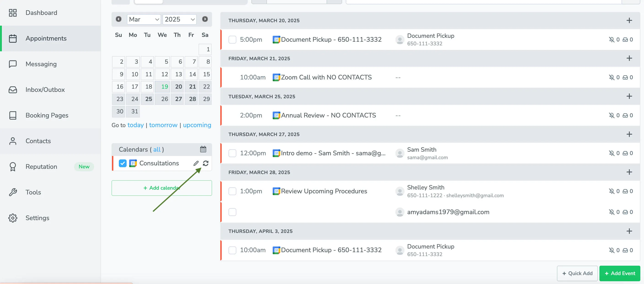Click the Reputation badge icon in the sidebar

[x=13, y=167]
